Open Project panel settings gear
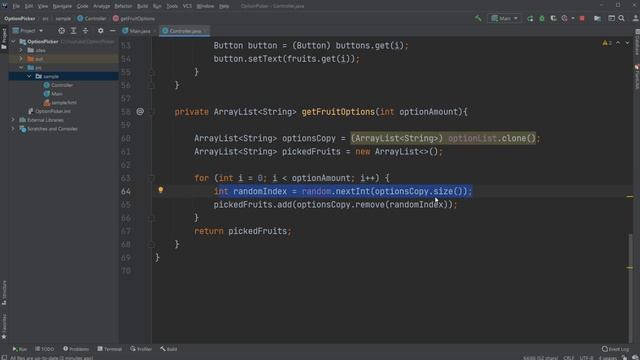The height and width of the screenshot is (360, 640). [100, 31]
